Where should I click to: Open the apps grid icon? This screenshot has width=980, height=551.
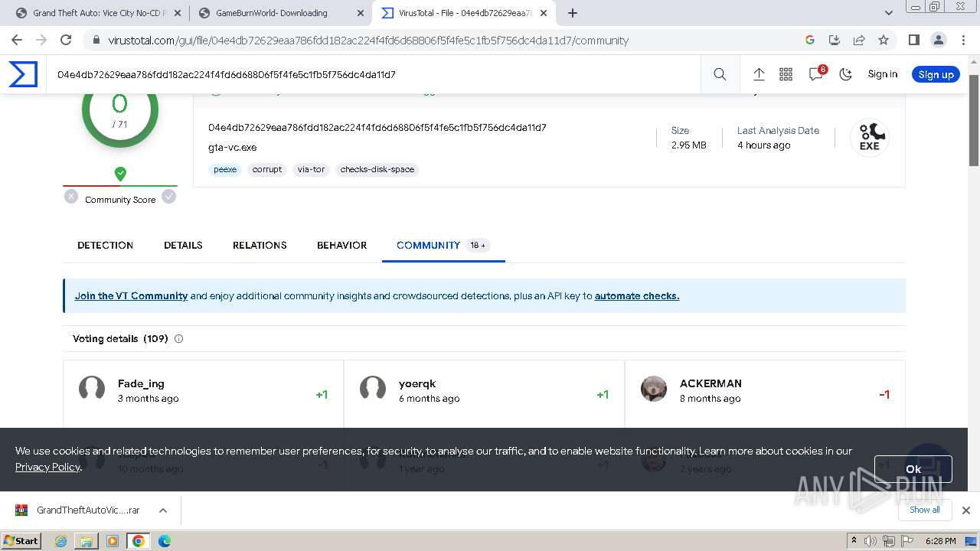coord(786,74)
